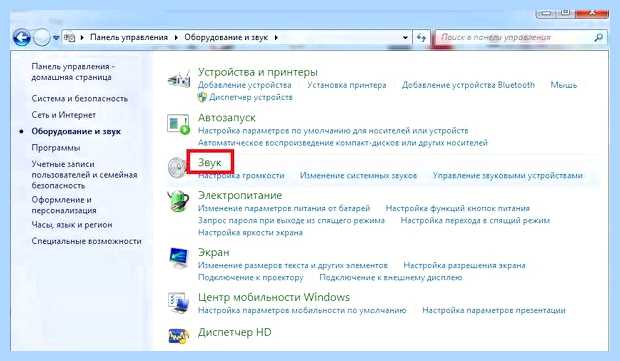Screen dimensions: 620x361
Task: Click Подключение к внешнему дисплею link
Action: 391,278
